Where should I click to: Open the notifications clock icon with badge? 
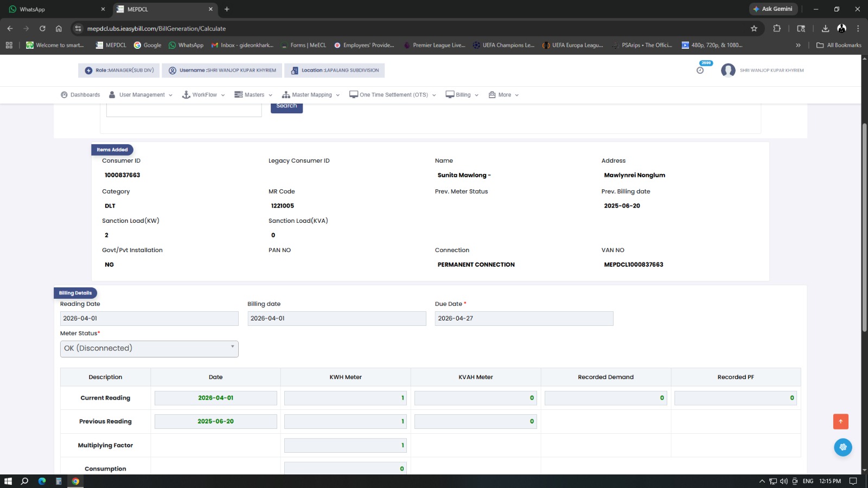700,70
